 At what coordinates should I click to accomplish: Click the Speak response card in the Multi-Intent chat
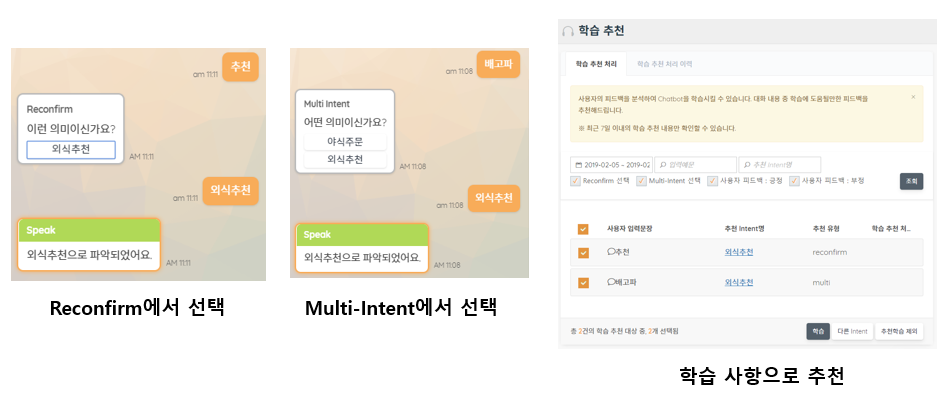click(x=362, y=248)
